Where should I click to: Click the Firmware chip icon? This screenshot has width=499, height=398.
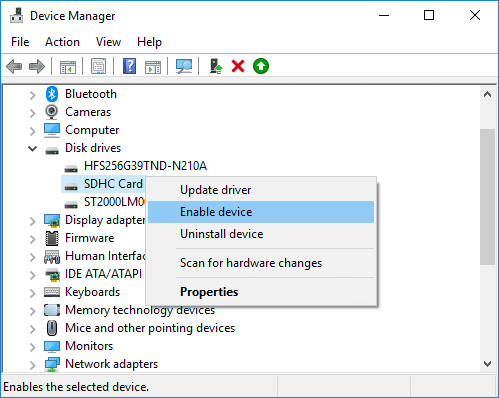click(52, 238)
